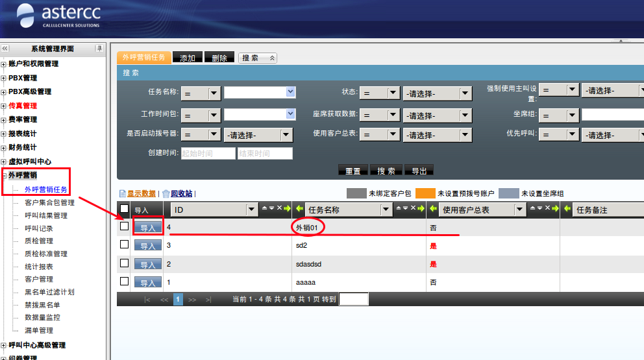This screenshot has width=644, height=360.
Task: Open the 任务名称 operator dropdown
Action: pyautogui.click(x=201, y=93)
